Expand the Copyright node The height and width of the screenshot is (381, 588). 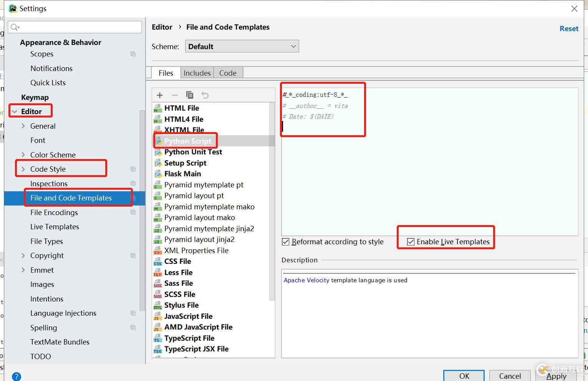tap(23, 256)
